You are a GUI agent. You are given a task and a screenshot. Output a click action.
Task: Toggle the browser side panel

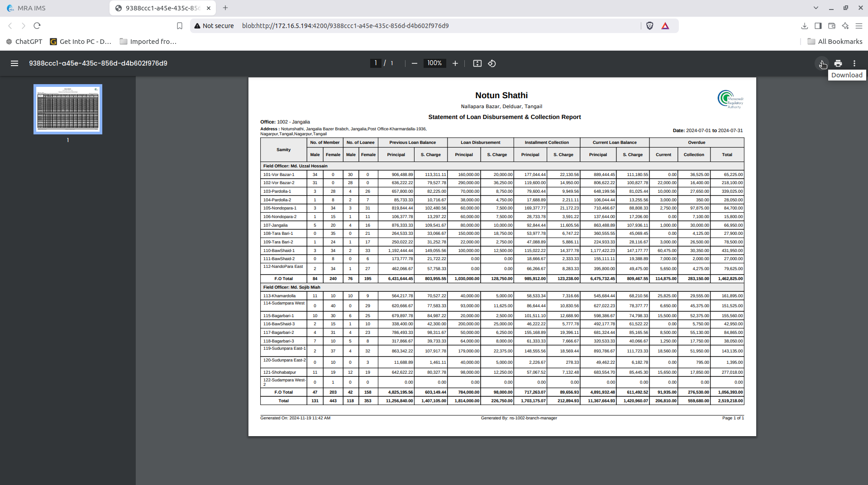(818, 26)
